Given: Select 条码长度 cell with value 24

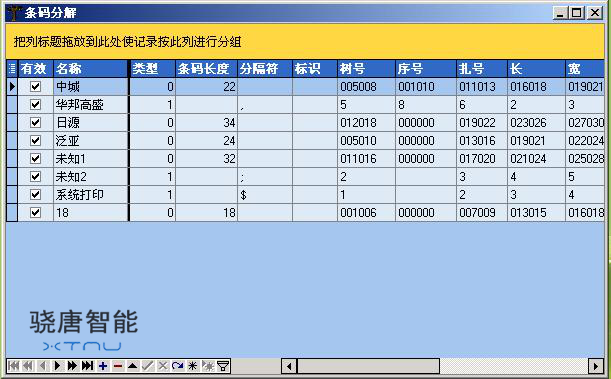Looking at the screenshot, I should click(207, 140).
